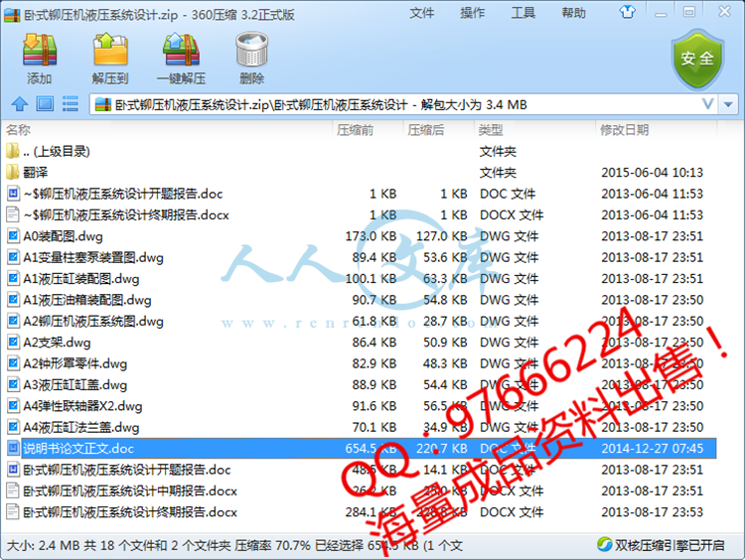Open the 文件 menu

tap(421, 13)
